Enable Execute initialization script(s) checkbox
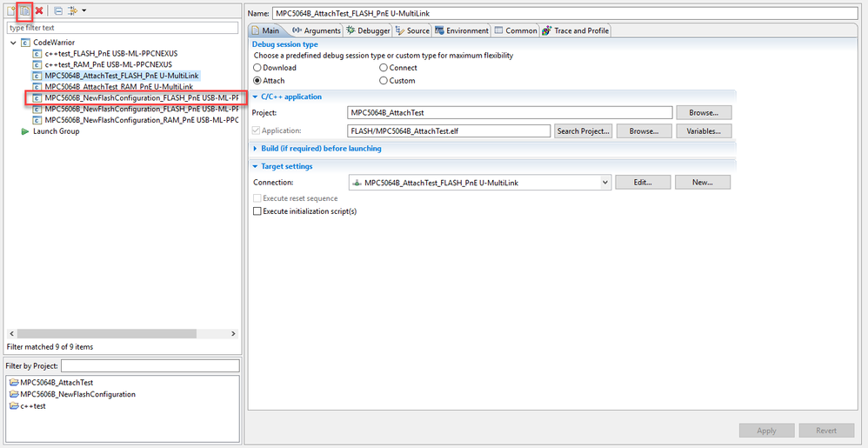 tap(257, 211)
